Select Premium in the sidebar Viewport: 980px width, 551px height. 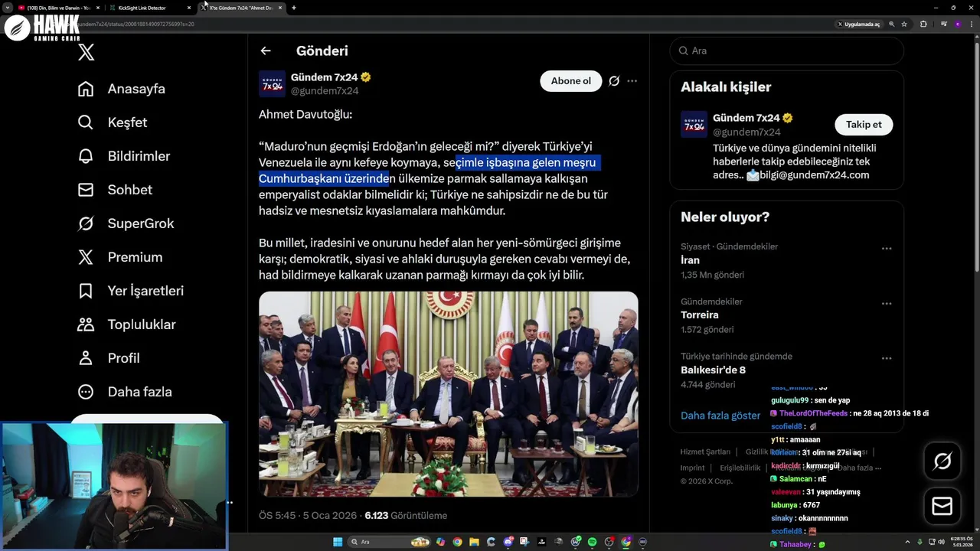(x=120, y=257)
